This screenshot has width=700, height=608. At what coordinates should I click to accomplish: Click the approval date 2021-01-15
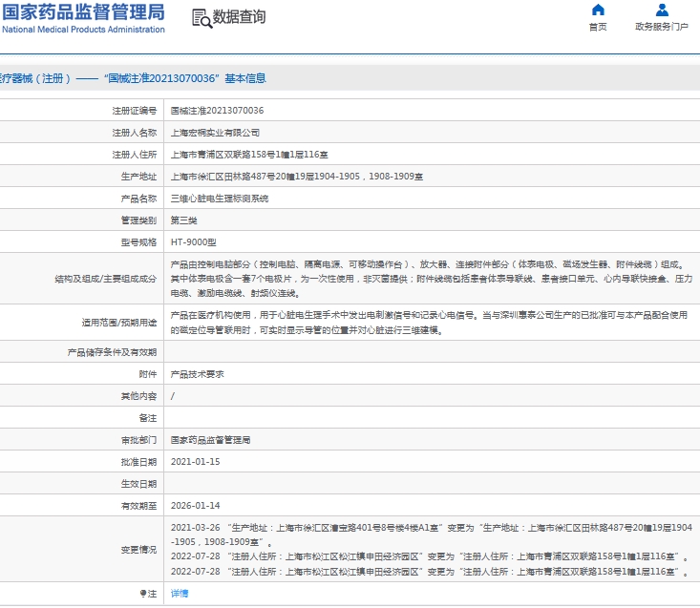click(x=195, y=462)
